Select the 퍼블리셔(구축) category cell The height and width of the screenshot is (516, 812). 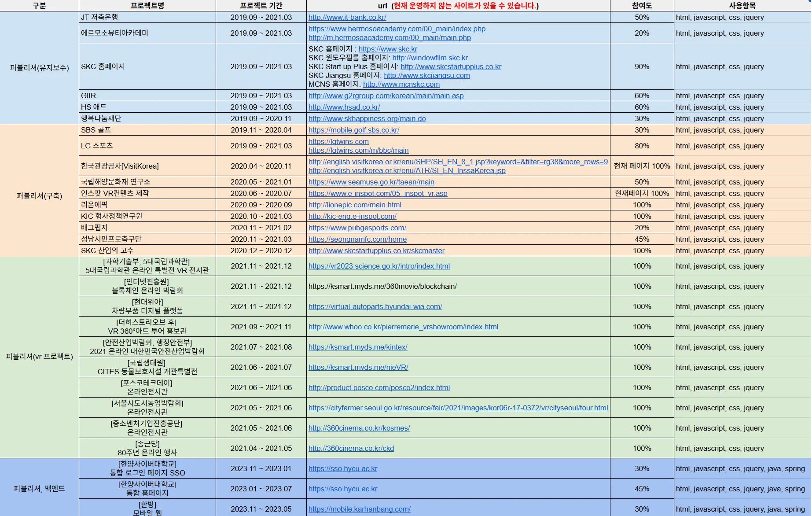click(40, 196)
